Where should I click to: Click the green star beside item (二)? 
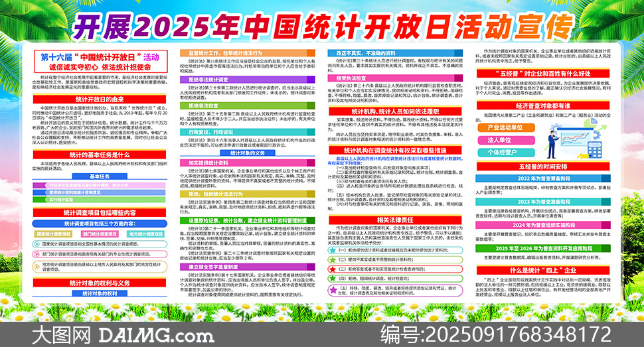332,259
